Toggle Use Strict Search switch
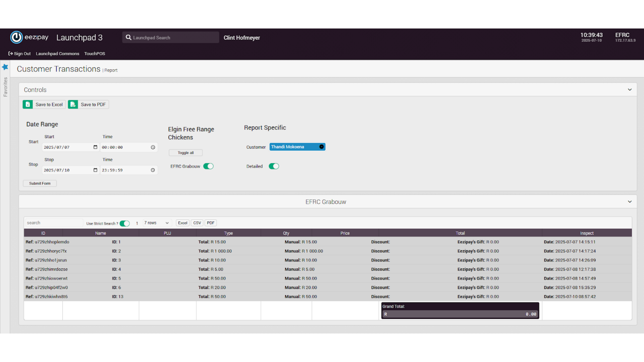 125,224
